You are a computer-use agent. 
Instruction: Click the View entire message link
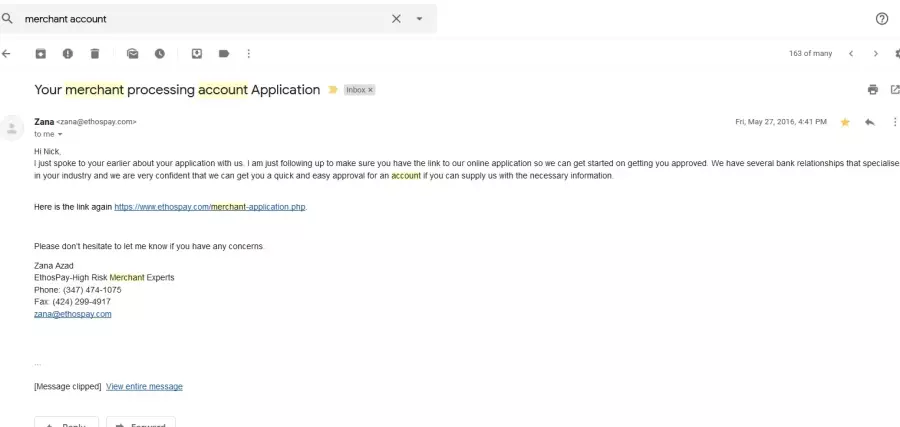click(x=144, y=386)
